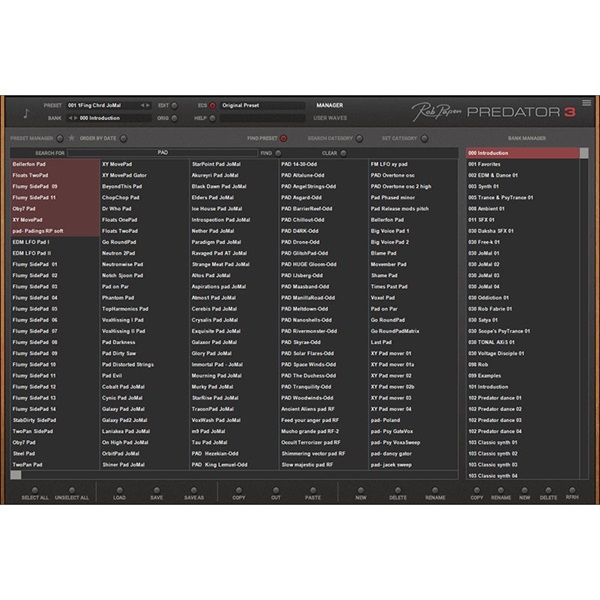Toggle the ORIG button

click(x=174, y=118)
